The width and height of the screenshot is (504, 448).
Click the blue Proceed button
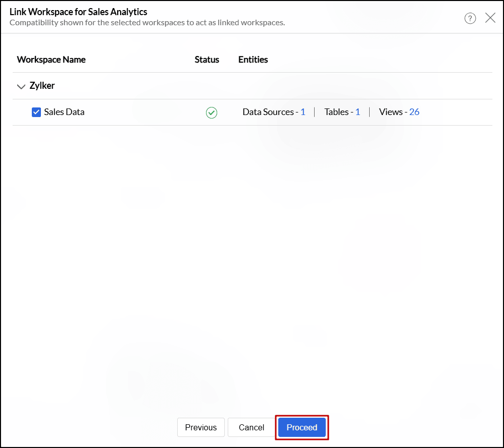(302, 427)
